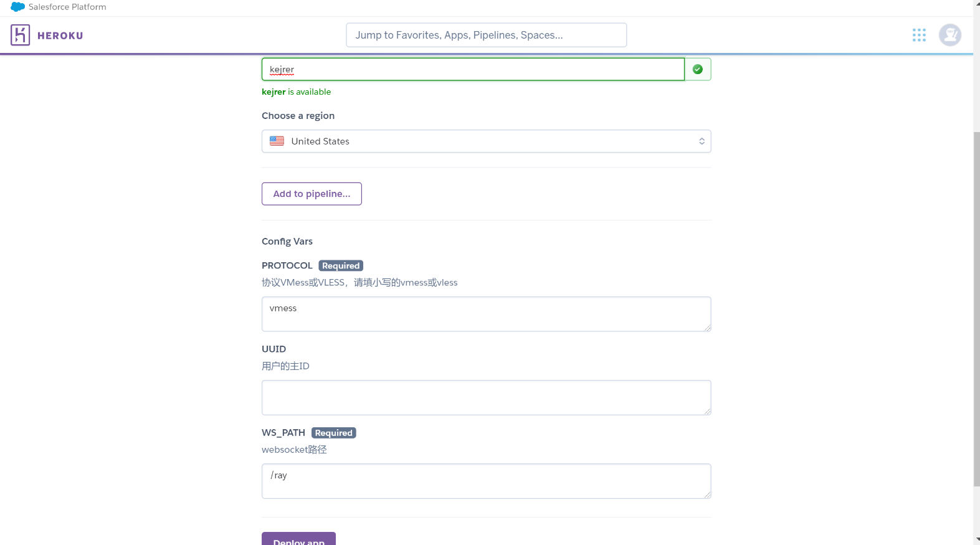This screenshot has width=980, height=545.
Task: Click the scrollbar down arrow
Action: click(x=976, y=539)
